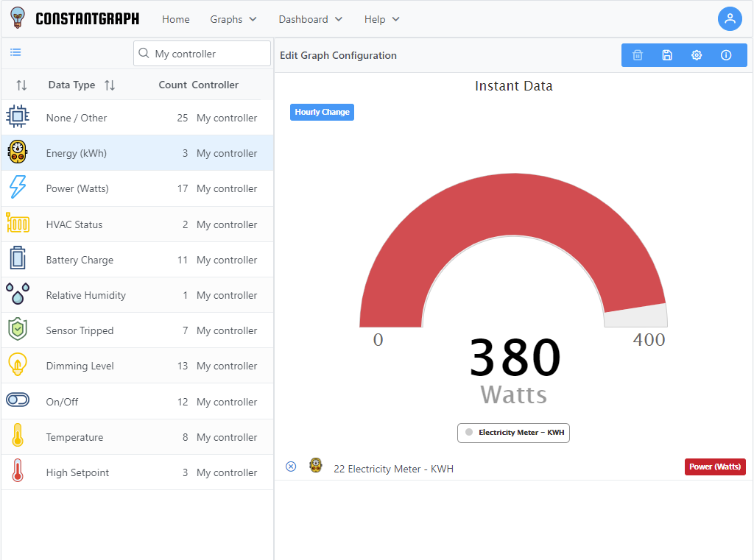Click the leftmost sort arrows column header

(21, 85)
